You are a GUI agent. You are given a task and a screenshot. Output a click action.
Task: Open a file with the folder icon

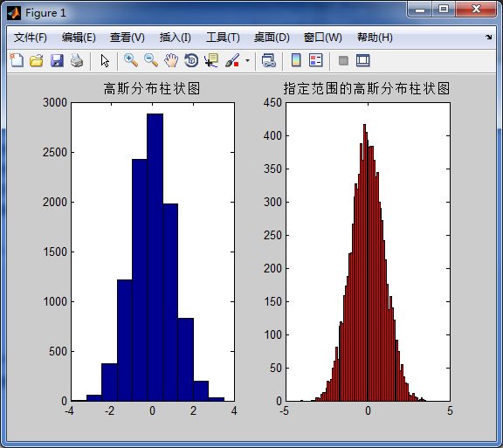[x=37, y=60]
